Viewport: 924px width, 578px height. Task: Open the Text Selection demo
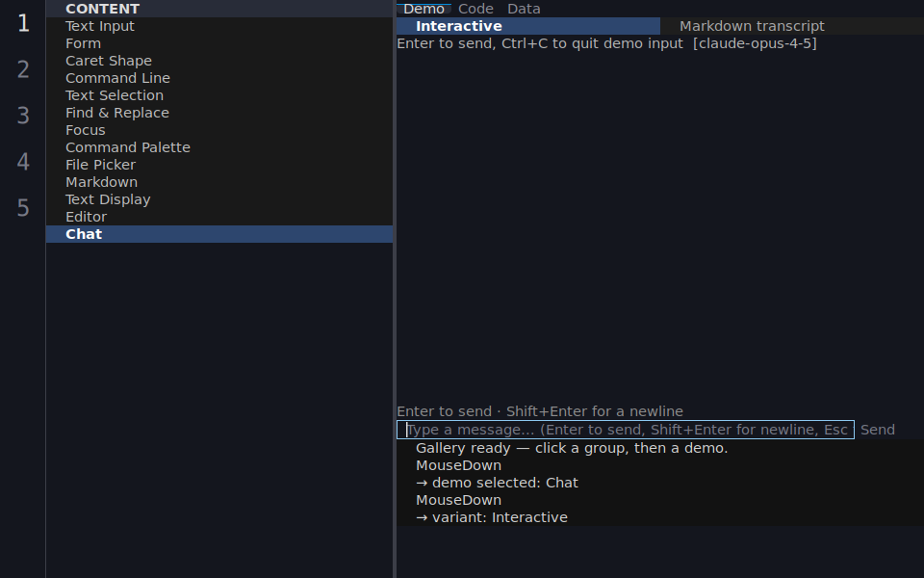tap(219, 95)
